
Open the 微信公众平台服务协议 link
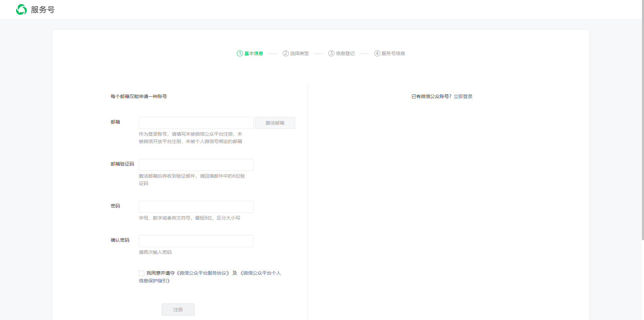pyautogui.click(x=203, y=273)
